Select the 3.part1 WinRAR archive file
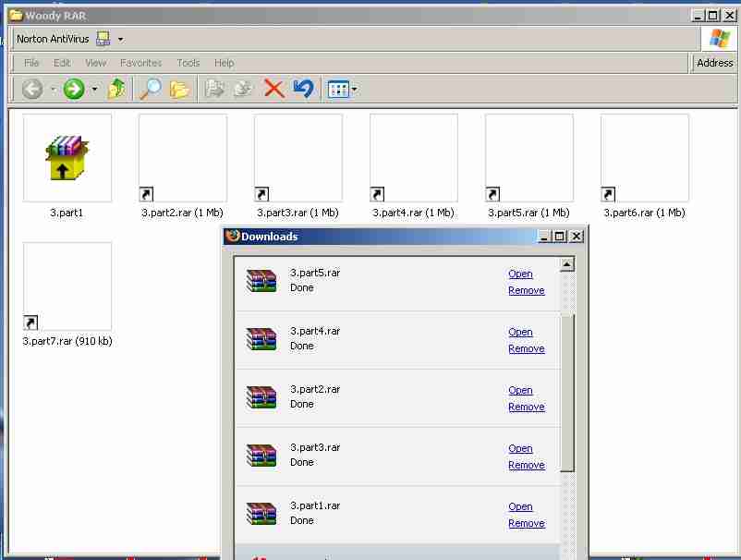Viewport: 741px width, 560px height. [67, 158]
